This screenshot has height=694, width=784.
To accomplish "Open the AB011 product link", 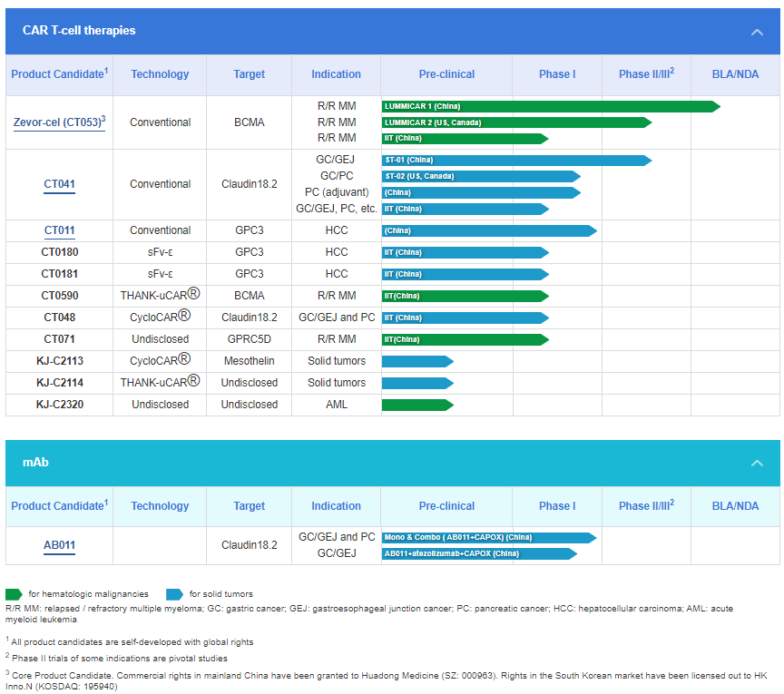I will pyautogui.click(x=59, y=545).
